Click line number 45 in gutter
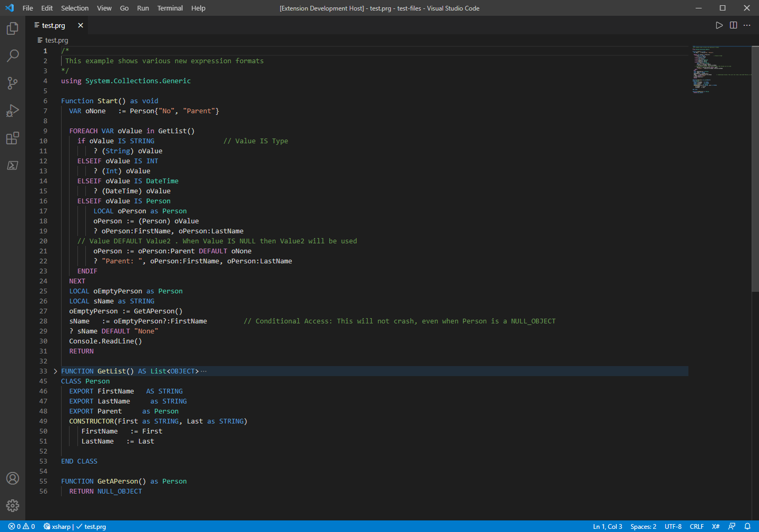This screenshot has height=532, width=759. (43, 381)
